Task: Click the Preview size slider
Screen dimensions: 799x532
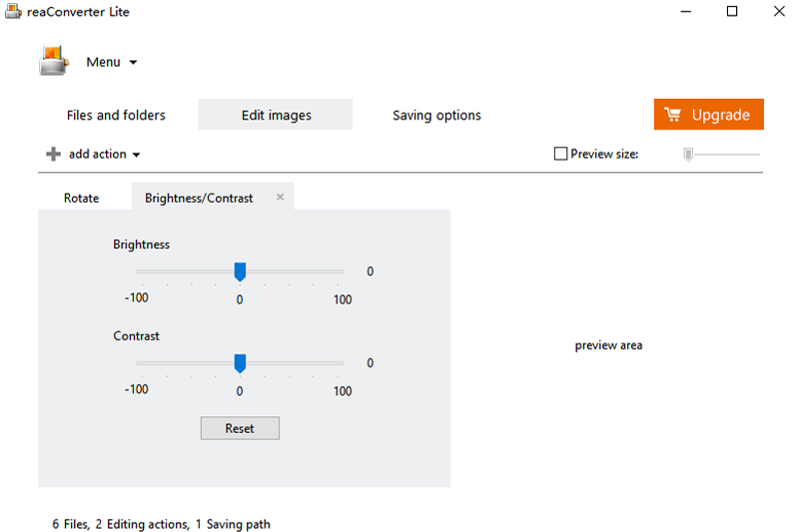Action: click(x=688, y=154)
